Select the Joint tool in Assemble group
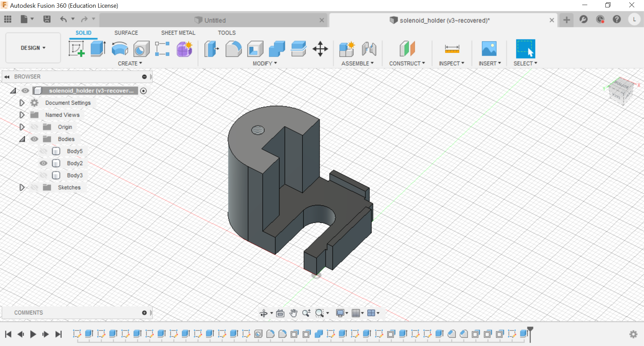644x346 pixels. [369, 49]
